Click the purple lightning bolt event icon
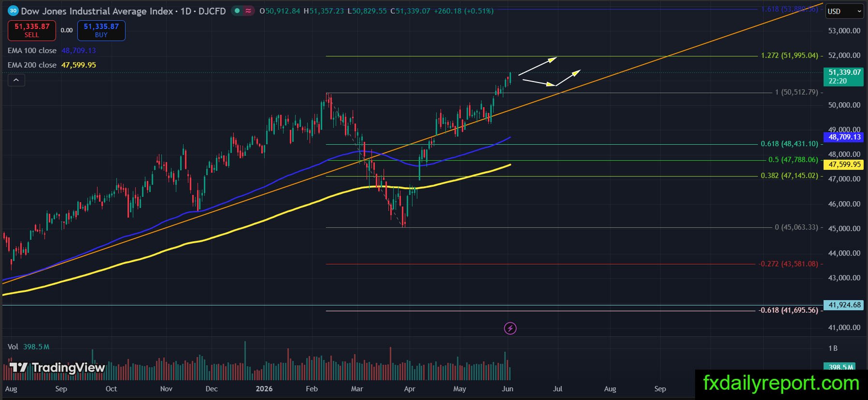 coord(510,329)
